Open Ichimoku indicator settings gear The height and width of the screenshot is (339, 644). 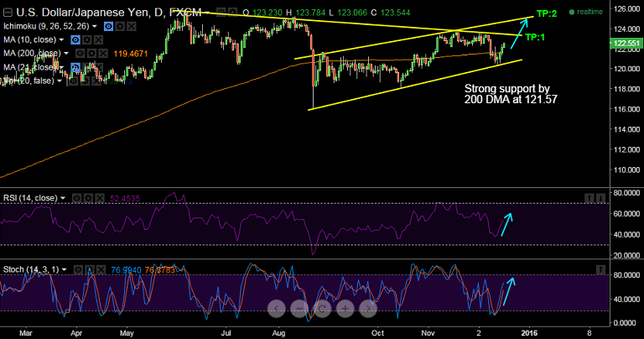click(120, 26)
